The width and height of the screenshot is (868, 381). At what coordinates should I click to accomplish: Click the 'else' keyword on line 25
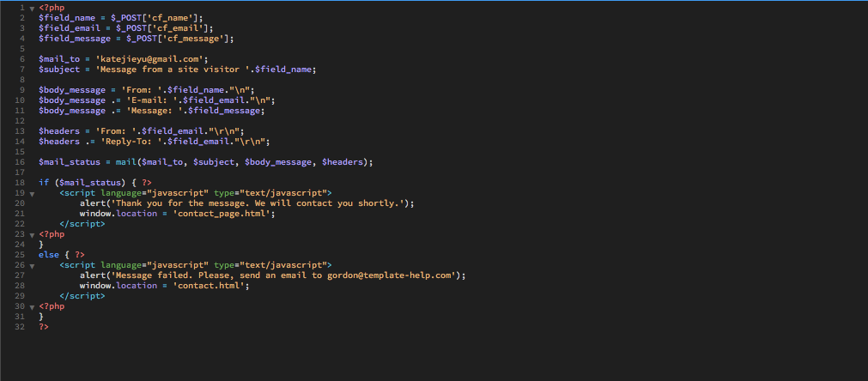click(49, 255)
